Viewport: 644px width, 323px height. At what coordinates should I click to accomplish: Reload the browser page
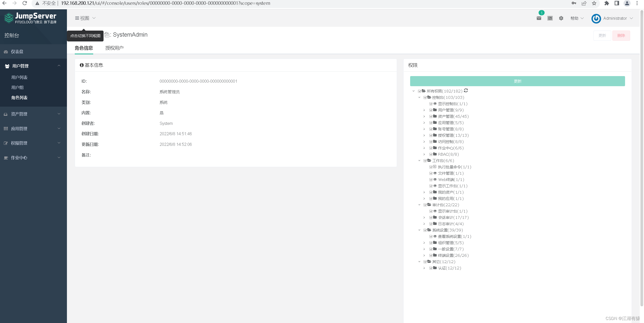(24, 3)
